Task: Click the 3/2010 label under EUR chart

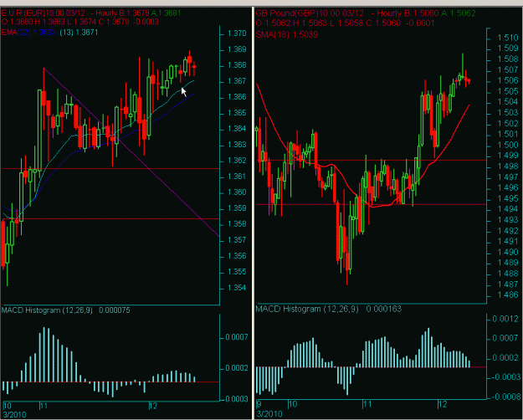Action: 14,415
